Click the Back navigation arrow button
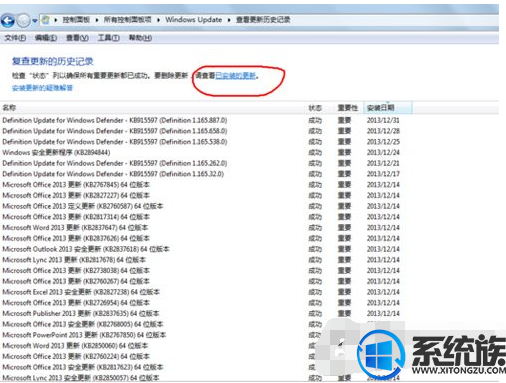 coord(8,21)
